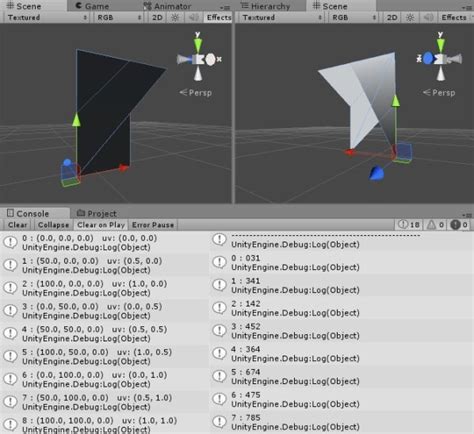Select triangle log entry '0 : 031'
Screen dimensions: 474x434
point(342,263)
